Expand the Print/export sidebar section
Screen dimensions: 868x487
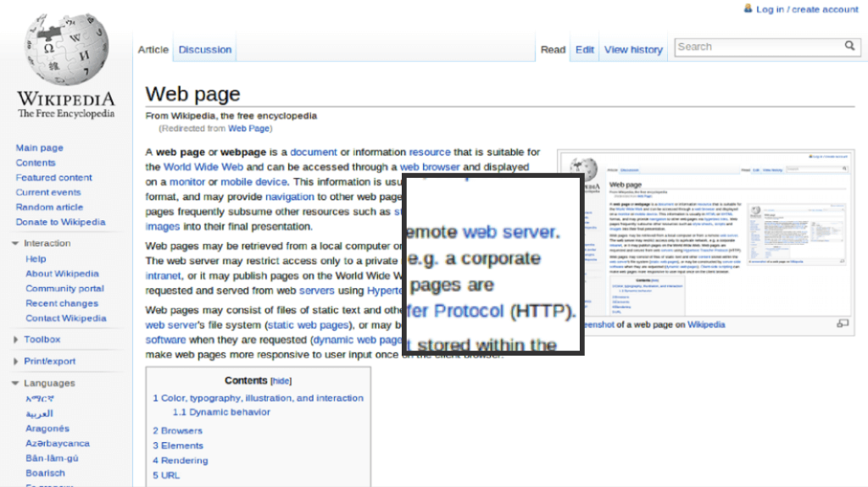[x=15, y=362]
